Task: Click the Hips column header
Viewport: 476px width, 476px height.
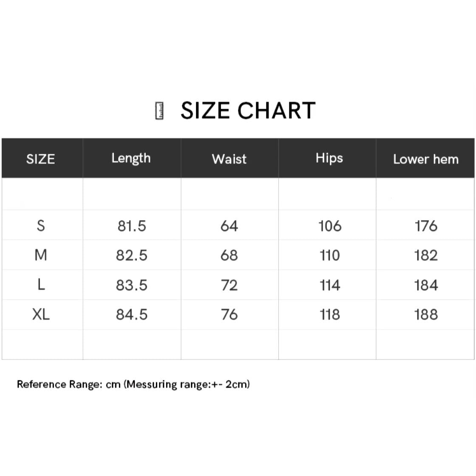Action: (329, 158)
